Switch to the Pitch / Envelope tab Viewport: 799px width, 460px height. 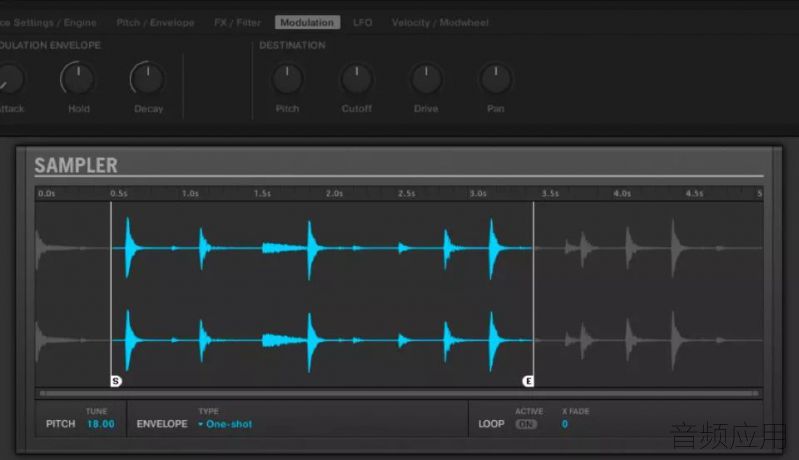pyautogui.click(x=155, y=22)
